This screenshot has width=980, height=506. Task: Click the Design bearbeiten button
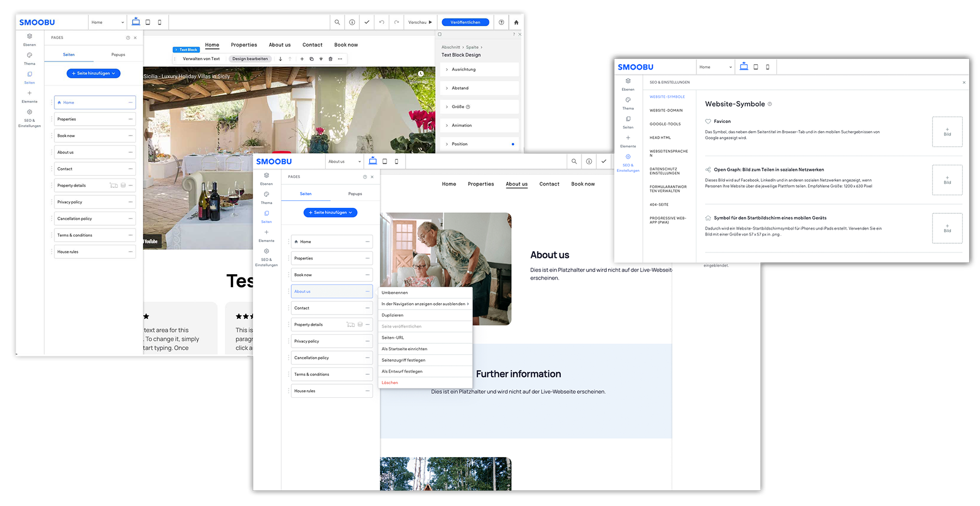point(250,59)
